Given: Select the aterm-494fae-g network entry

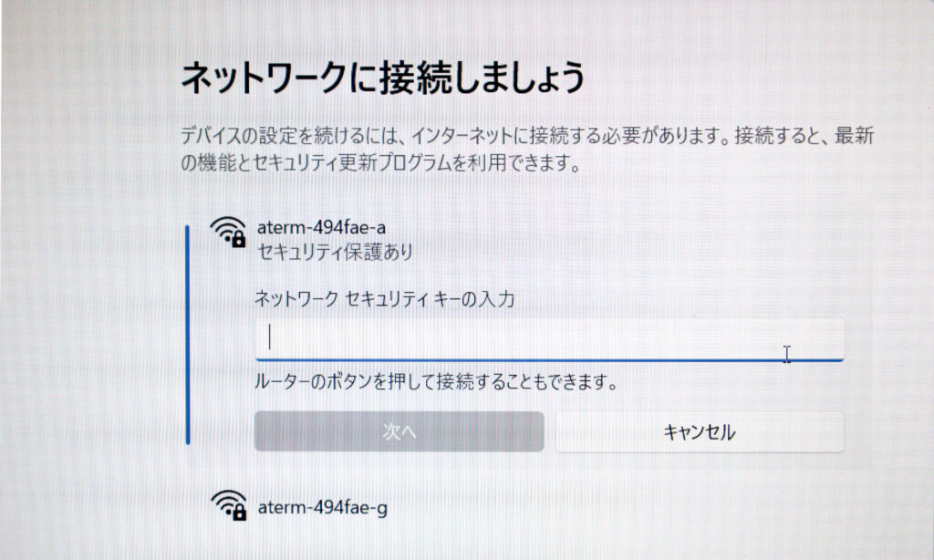Looking at the screenshot, I should click(x=322, y=508).
